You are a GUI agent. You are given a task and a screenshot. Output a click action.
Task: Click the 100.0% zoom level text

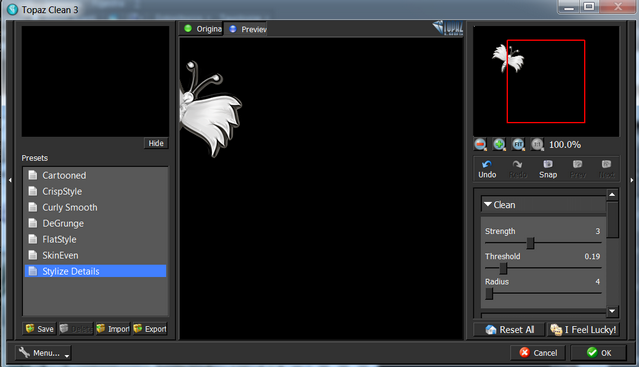tap(565, 145)
